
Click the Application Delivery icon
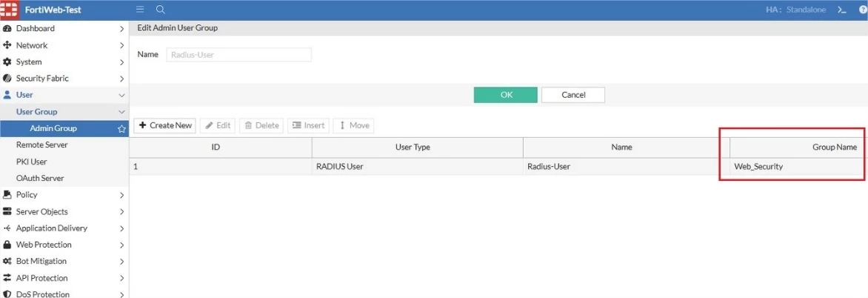[7, 228]
